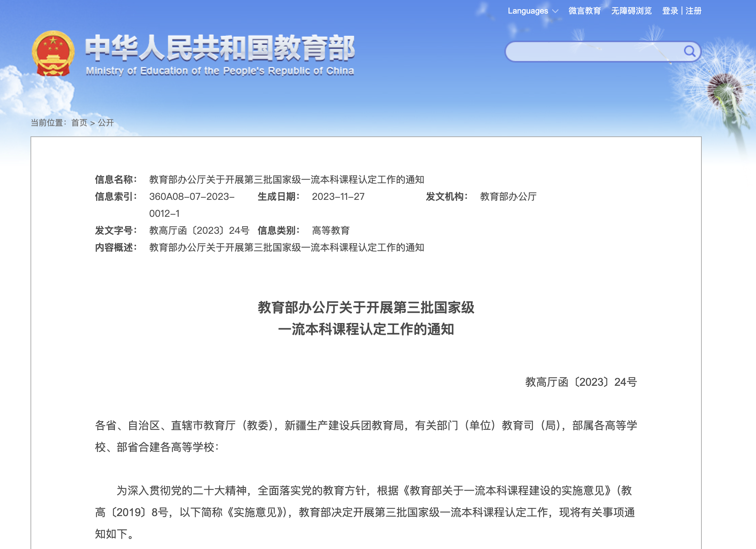756x549 pixels.
Task: Open the Languages menu label
Action: pos(528,11)
